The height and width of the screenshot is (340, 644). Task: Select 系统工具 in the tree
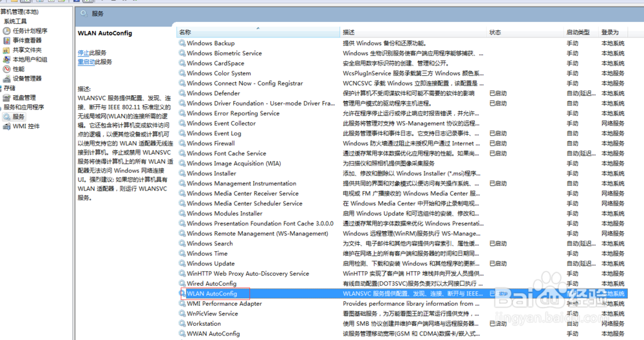point(15,21)
